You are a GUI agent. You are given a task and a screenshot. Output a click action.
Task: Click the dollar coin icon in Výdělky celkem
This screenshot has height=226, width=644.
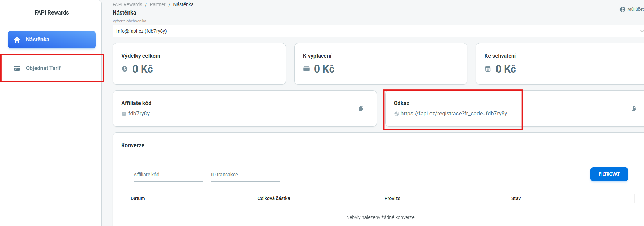point(125,69)
